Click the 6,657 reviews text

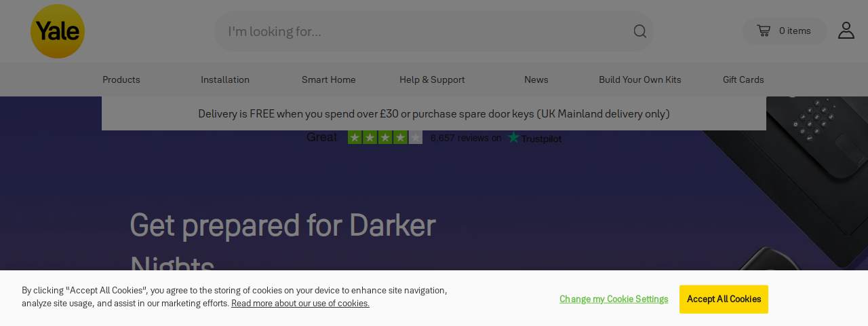click(x=466, y=138)
